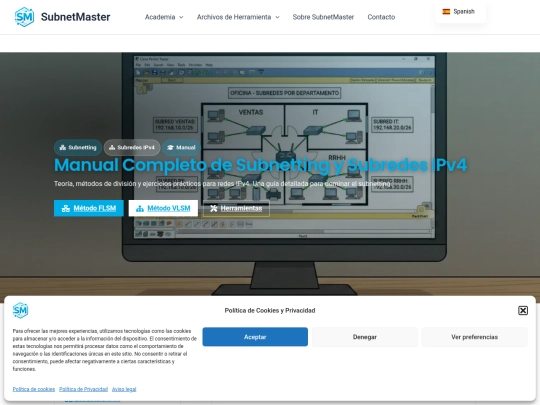540x405 pixels.
Task: Click the graduation cap icon on Manual badge
Action: coord(170,147)
